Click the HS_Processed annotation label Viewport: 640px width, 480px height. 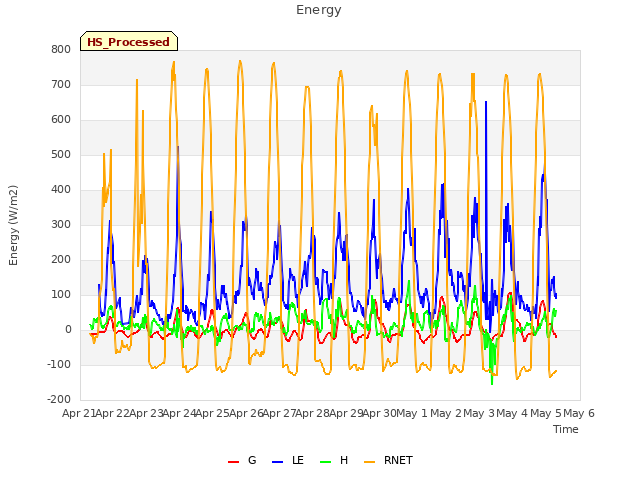129,41
